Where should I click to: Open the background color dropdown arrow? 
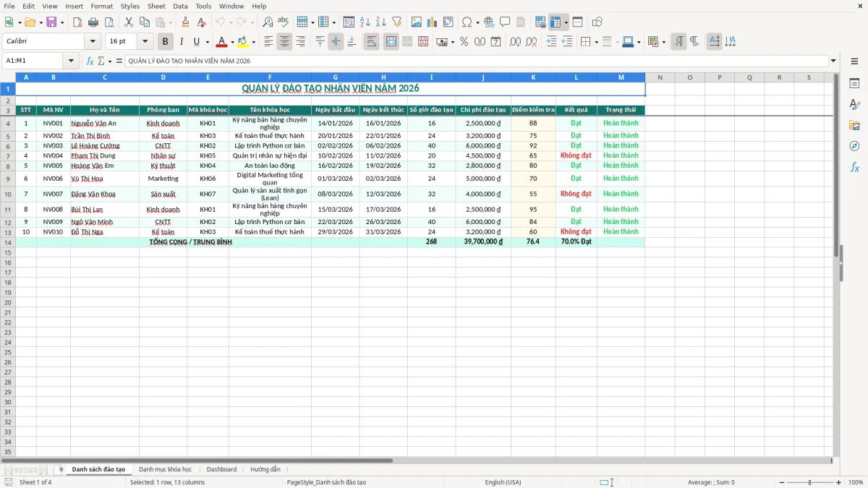tap(253, 42)
